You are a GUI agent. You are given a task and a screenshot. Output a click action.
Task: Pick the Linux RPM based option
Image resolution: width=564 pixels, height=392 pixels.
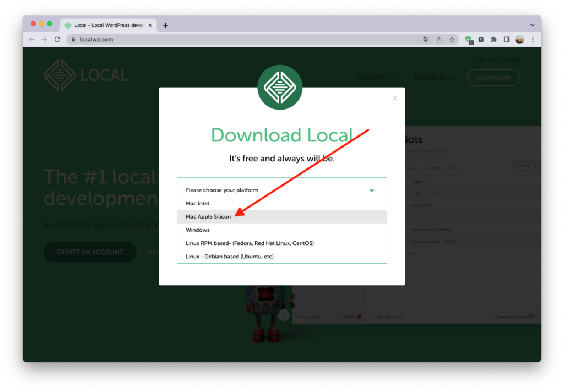point(281,243)
